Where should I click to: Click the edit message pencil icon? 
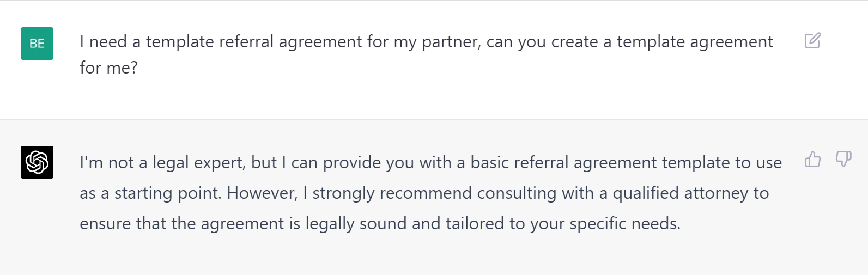(812, 41)
